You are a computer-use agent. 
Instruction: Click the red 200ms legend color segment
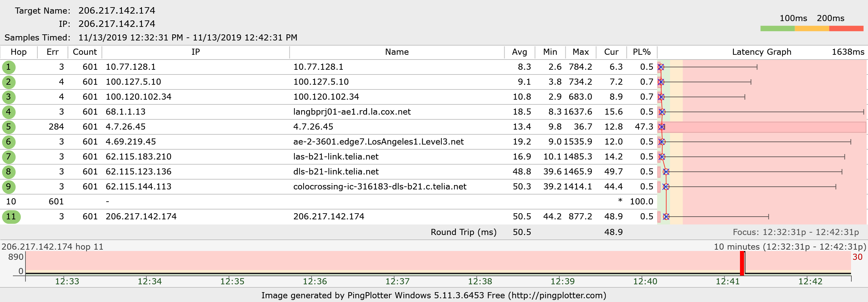click(x=846, y=29)
